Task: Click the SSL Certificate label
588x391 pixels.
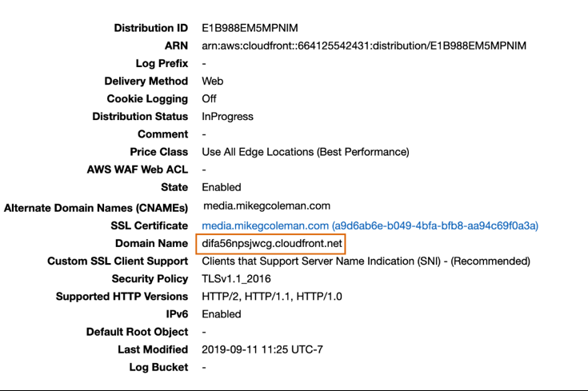Action: (149, 225)
